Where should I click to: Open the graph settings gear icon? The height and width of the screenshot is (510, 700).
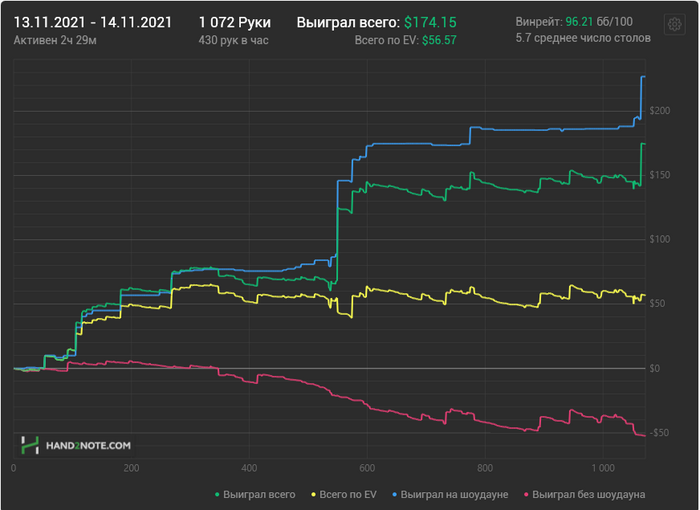(675, 24)
